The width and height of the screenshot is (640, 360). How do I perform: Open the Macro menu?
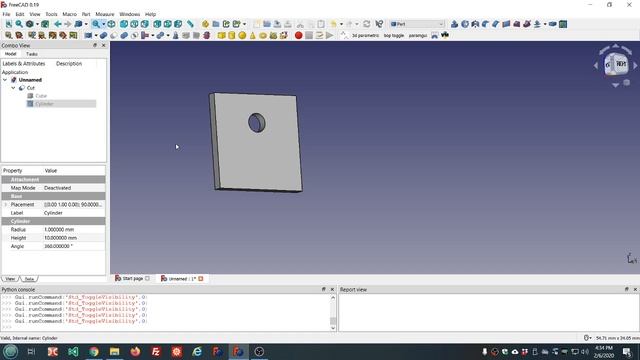click(x=69, y=14)
